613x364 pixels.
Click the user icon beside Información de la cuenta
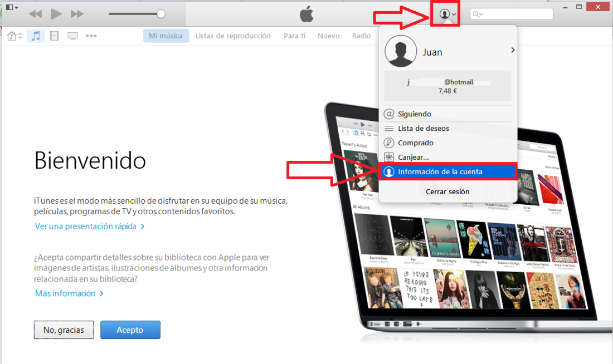[x=389, y=172]
